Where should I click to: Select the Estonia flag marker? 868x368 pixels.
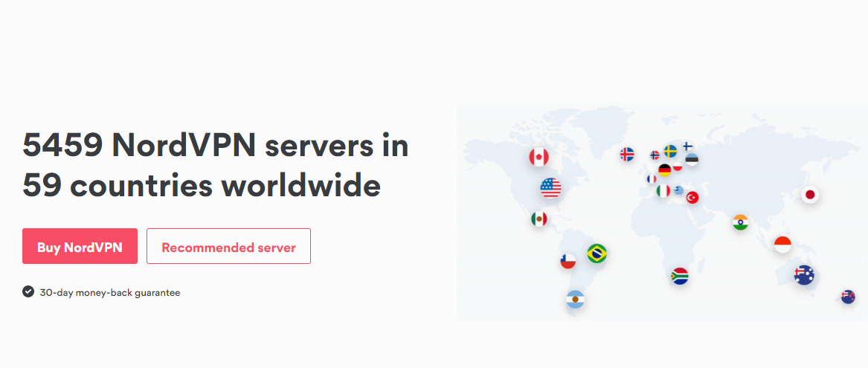pos(692,159)
